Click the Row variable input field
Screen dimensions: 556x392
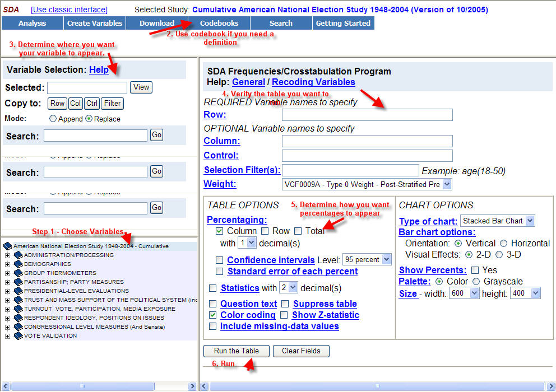click(367, 115)
